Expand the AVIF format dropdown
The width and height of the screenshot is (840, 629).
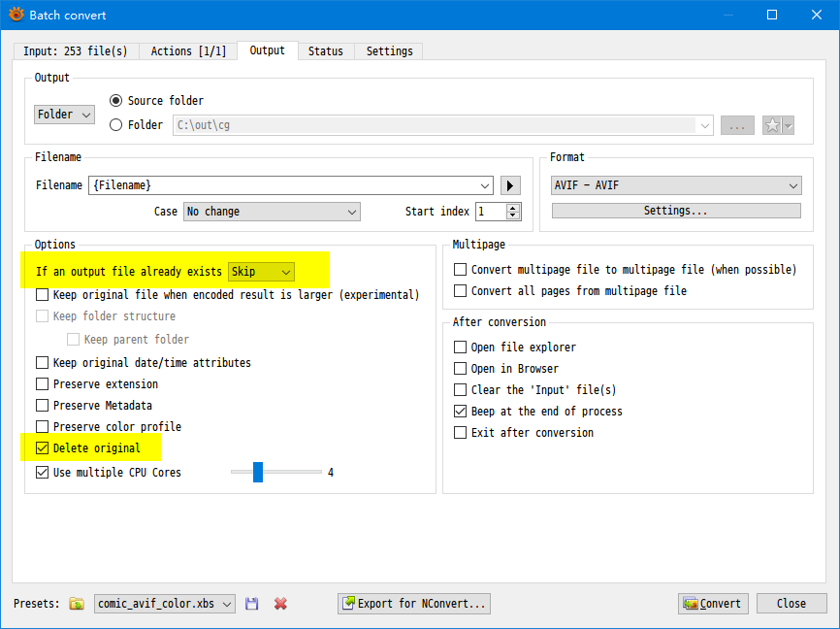tap(676, 185)
